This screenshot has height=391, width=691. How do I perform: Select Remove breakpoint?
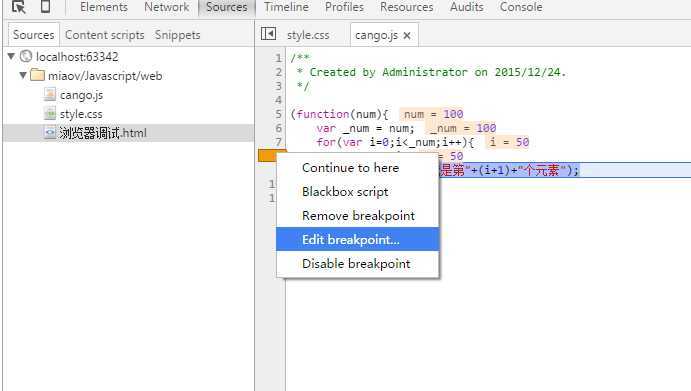[358, 216]
